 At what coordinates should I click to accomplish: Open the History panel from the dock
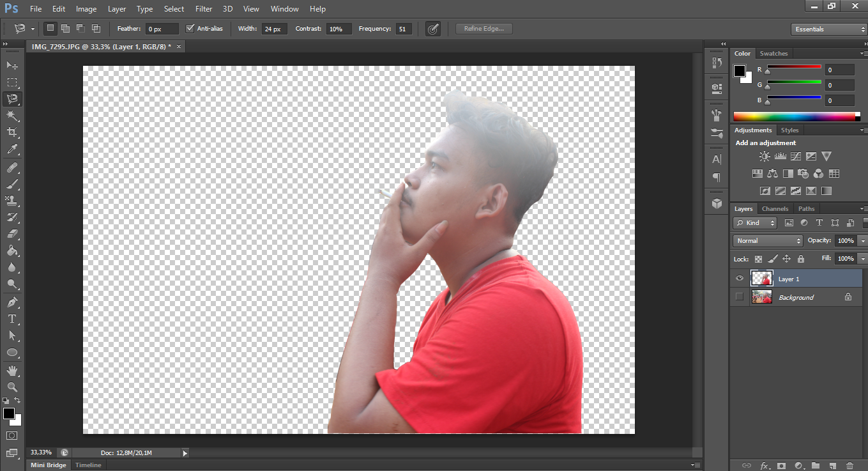click(x=717, y=63)
